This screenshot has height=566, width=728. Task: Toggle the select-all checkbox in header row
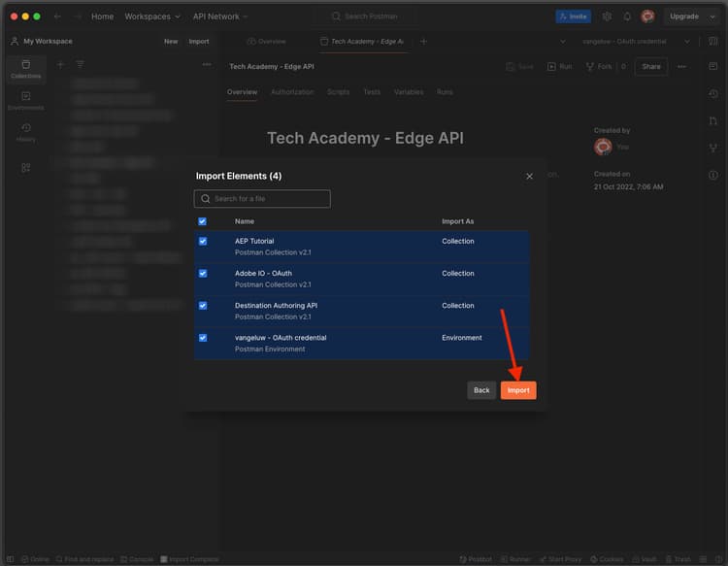[x=203, y=221]
